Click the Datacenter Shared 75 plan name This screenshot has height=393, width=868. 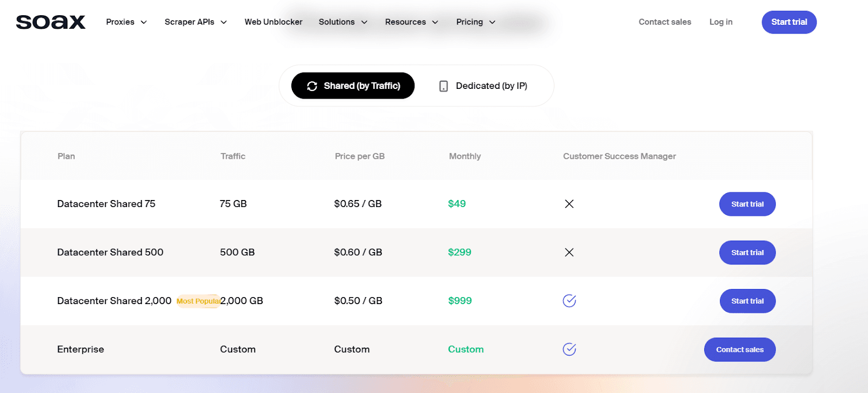[106, 204]
